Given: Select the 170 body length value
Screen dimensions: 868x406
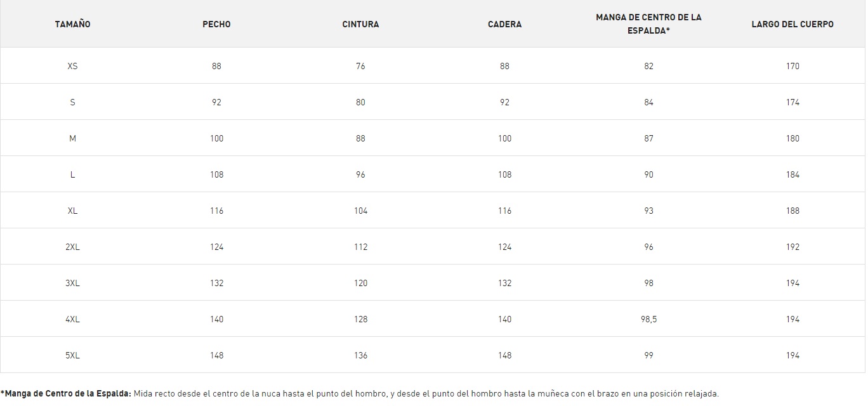Looking at the screenshot, I should pyautogui.click(x=792, y=66).
